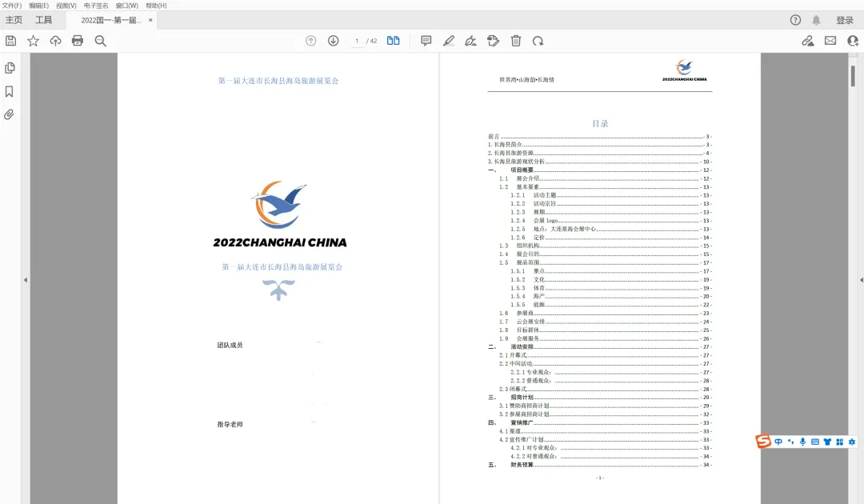Open the sign document pen tool
Image resolution: width=864 pixels, height=504 pixels.
tap(470, 41)
